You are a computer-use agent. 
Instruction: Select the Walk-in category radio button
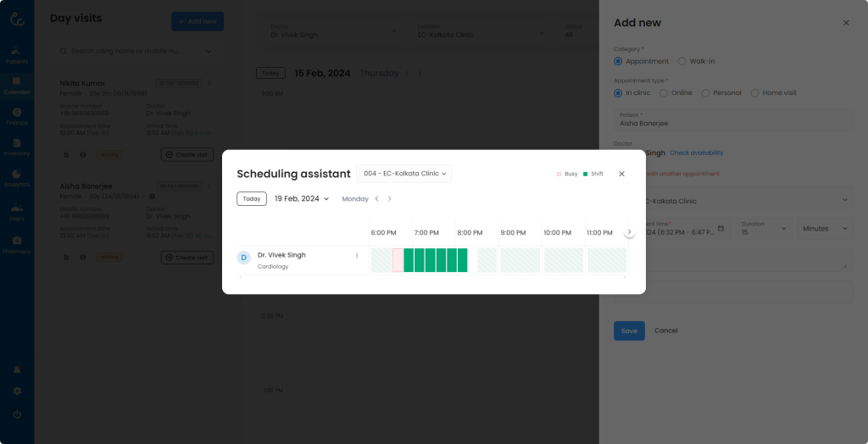click(x=682, y=61)
